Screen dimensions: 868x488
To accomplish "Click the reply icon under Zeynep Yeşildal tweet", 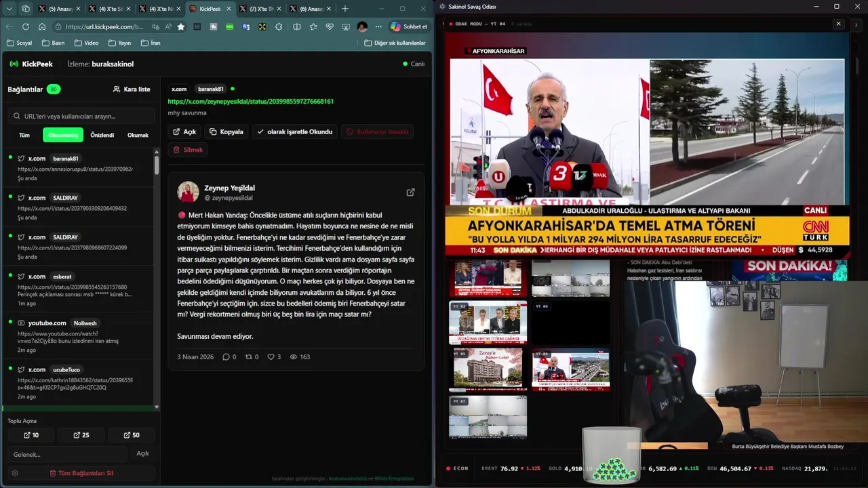I will pos(226,357).
